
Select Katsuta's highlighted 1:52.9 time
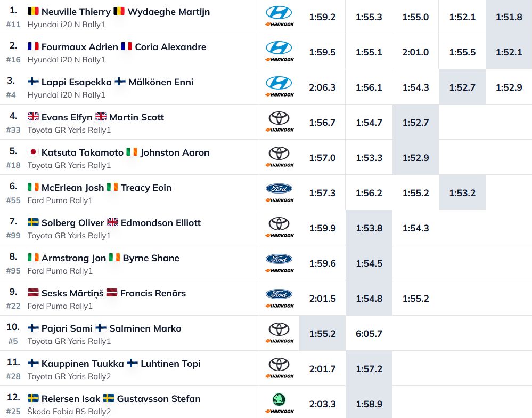[x=415, y=158]
